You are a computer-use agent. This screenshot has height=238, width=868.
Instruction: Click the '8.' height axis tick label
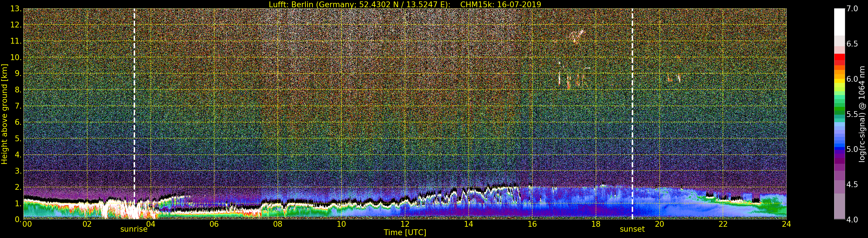[x=18, y=90]
